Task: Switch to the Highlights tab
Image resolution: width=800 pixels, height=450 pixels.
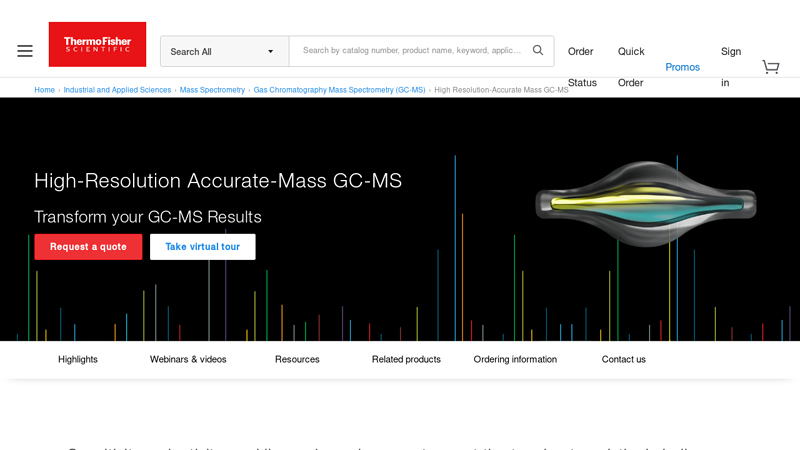Action: pyautogui.click(x=78, y=359)
